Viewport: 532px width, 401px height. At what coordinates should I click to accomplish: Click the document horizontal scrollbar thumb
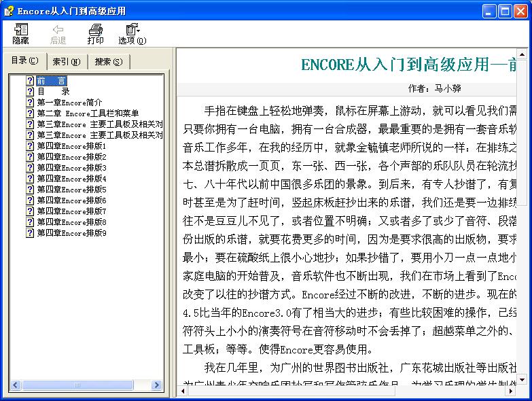coord(291,391)
